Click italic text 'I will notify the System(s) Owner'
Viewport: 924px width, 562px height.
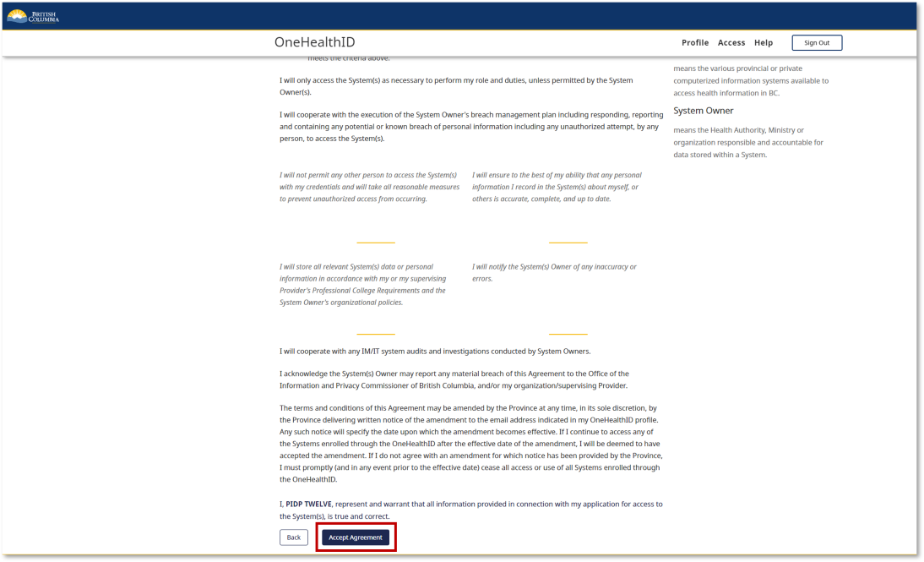554,273
